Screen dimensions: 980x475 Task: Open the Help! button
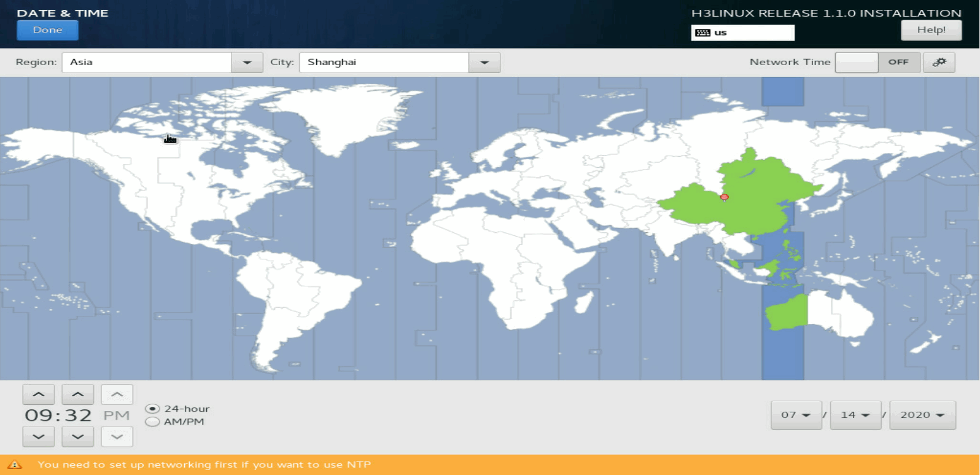tap(931, 30)
